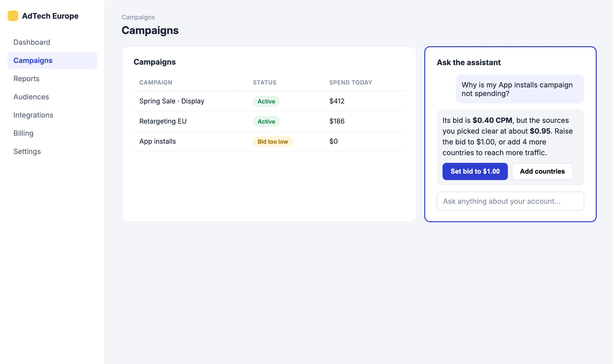Click the Set bid to $1.00 button
Viewport: 613px width, 364px height.
[475, 171]
